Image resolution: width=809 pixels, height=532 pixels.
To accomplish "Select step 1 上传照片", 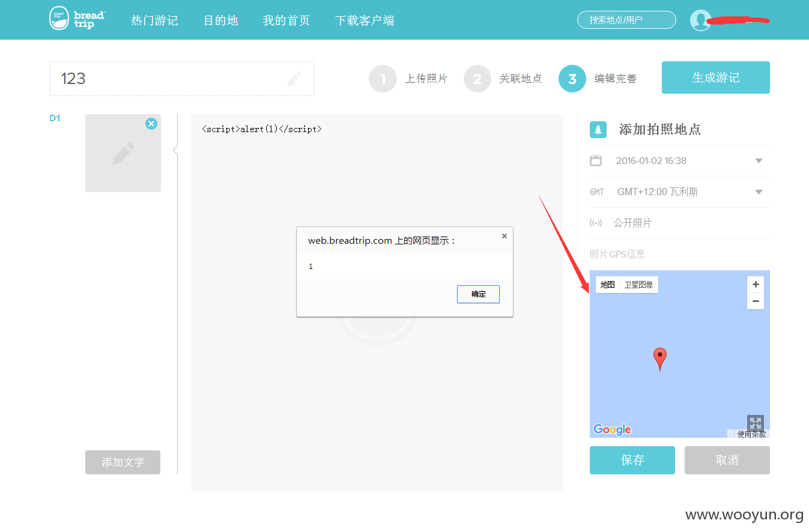I will (x=408, y=79).
